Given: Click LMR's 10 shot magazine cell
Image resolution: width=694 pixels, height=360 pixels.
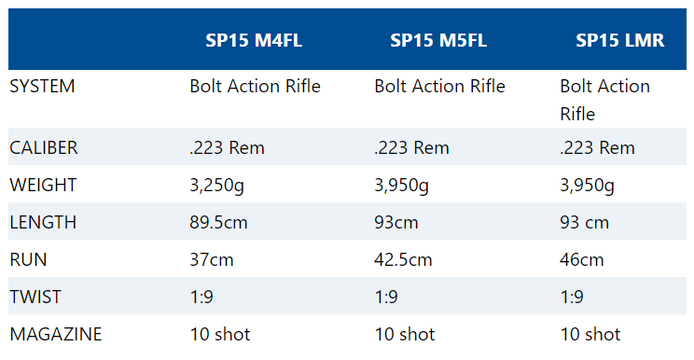Looking at the screenshot, I should pos(590,334).
